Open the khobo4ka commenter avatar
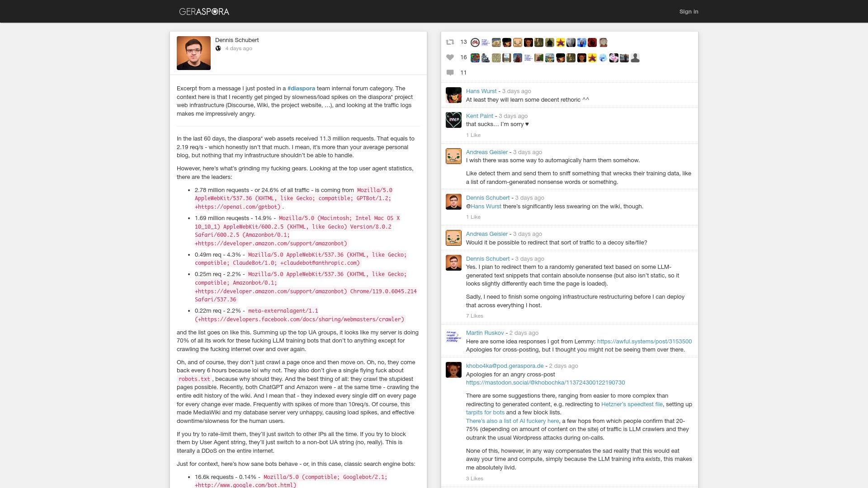 [453, 370]
